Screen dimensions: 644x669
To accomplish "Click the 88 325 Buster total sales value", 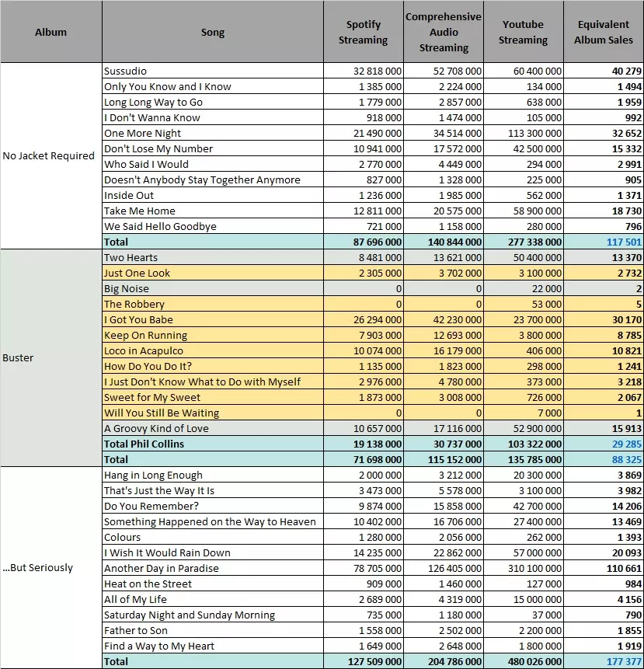I will (604, 459).
